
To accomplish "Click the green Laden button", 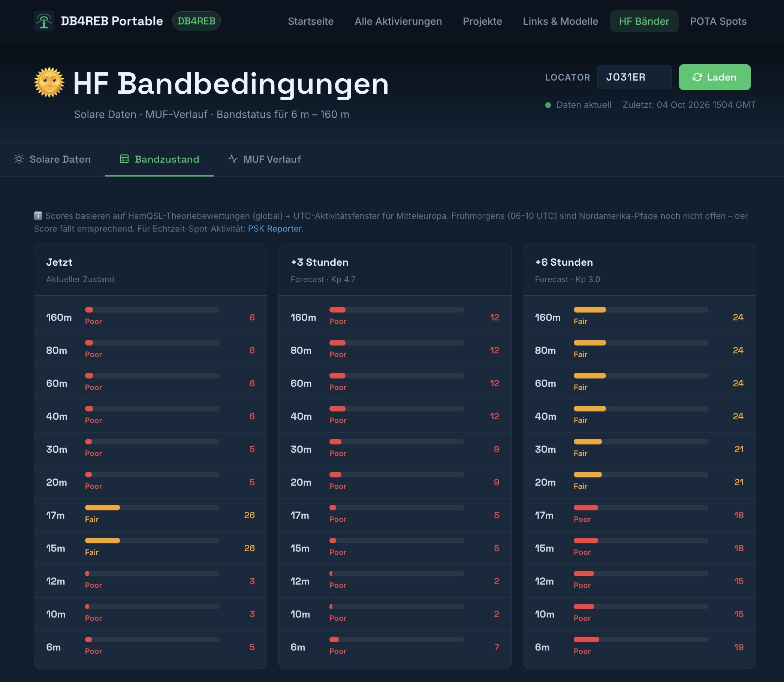I will coord(714,77).
